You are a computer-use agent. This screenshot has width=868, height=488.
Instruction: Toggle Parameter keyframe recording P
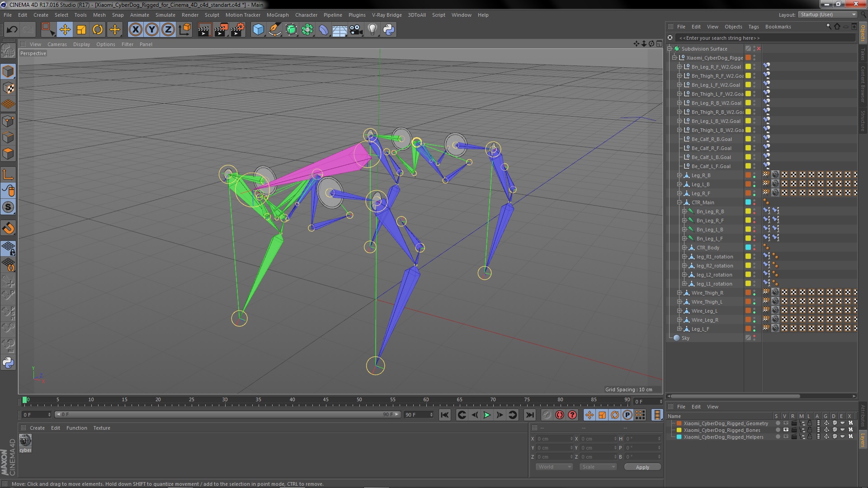(x=627, y=415)
